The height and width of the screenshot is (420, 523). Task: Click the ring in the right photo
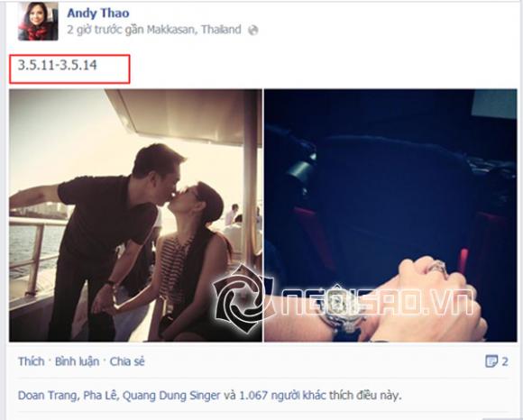tap(437, 269)
